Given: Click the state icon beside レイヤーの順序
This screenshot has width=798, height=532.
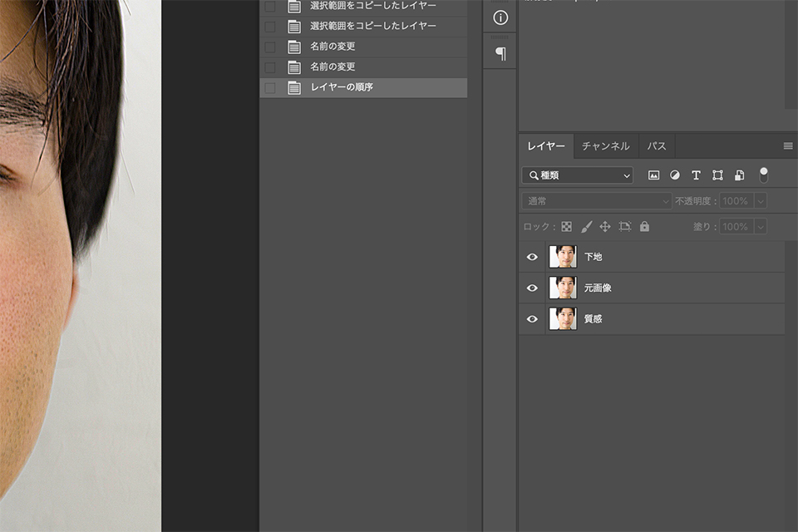Looking at the screenshot, I should [x=294, y=87].
